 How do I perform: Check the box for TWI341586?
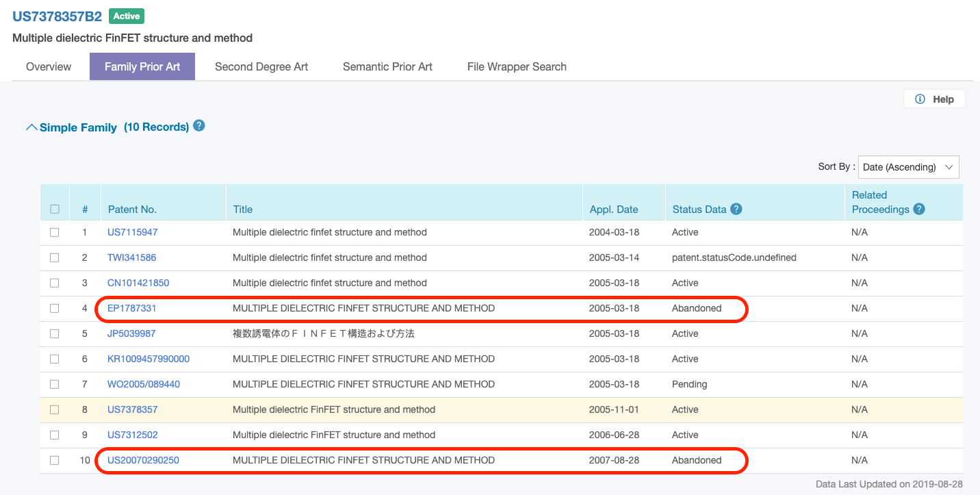[x=55, y=258]
